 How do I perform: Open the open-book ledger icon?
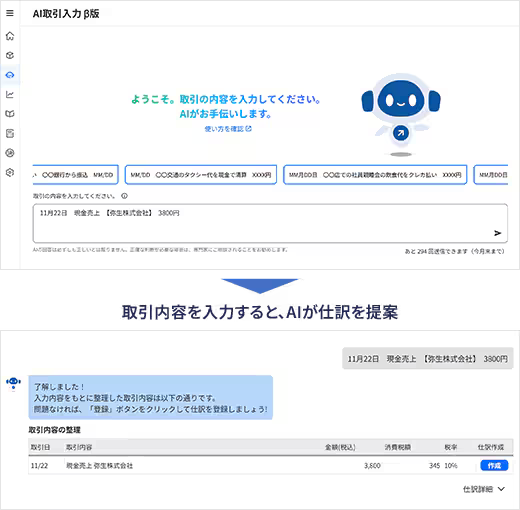pos(10,114)
